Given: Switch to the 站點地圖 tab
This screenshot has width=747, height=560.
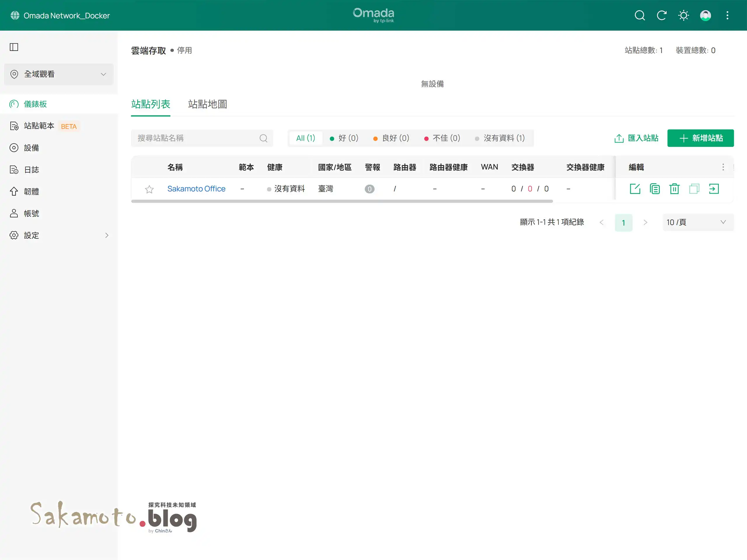Looking at the screenshot, I should (x=207, y=104).
